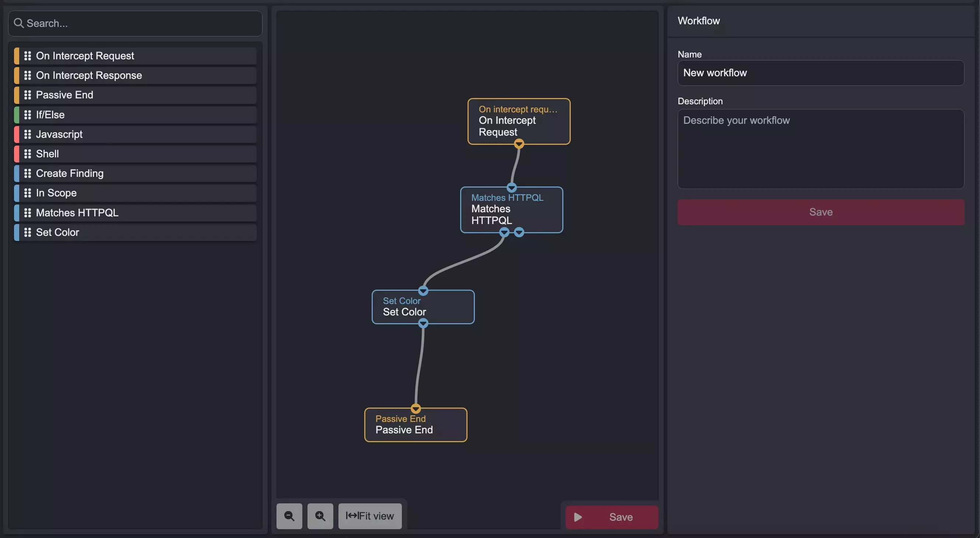
Task: Click the canvas Save button with play icon
Action: click(612, 517)
